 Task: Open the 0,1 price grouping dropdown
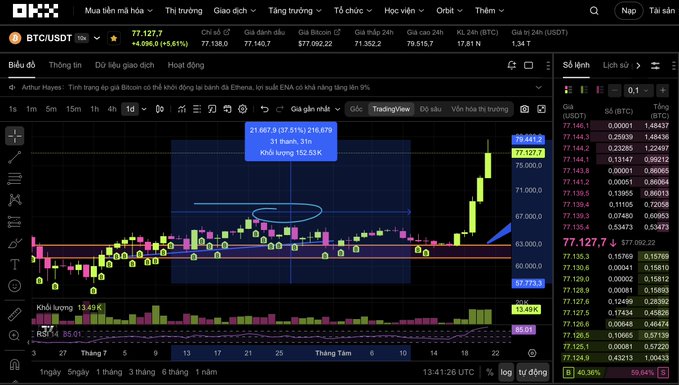[x=638, y=90]
